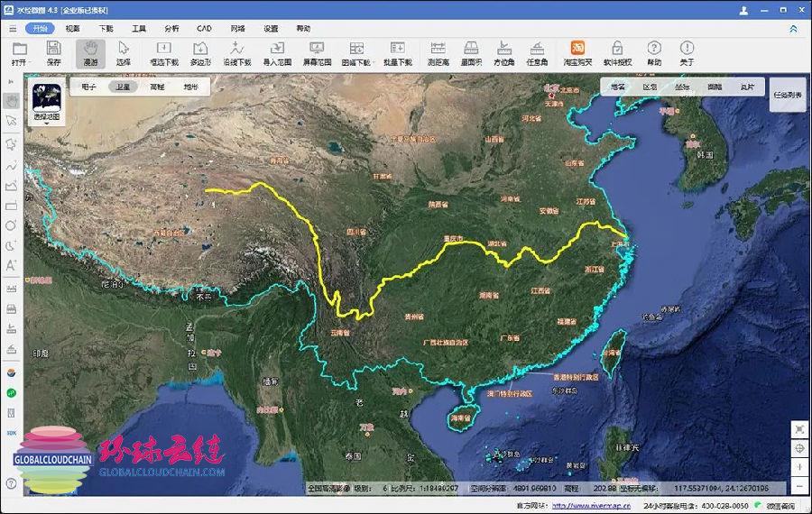The width and height of the screenshot is (812, 514).
Task: Switch map type to 电子
Action: pyautogui.click(x=88, y=87)
